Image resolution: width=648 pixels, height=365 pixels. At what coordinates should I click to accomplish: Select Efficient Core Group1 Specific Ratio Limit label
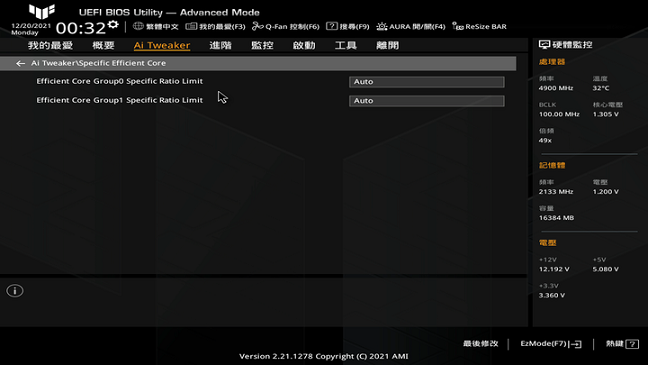119,100
